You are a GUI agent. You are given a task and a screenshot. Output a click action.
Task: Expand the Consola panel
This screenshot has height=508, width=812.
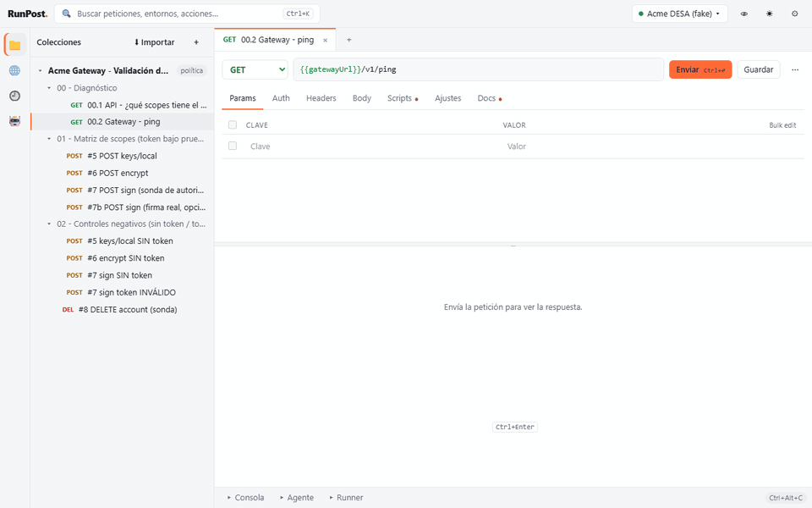tap(245, 498)
